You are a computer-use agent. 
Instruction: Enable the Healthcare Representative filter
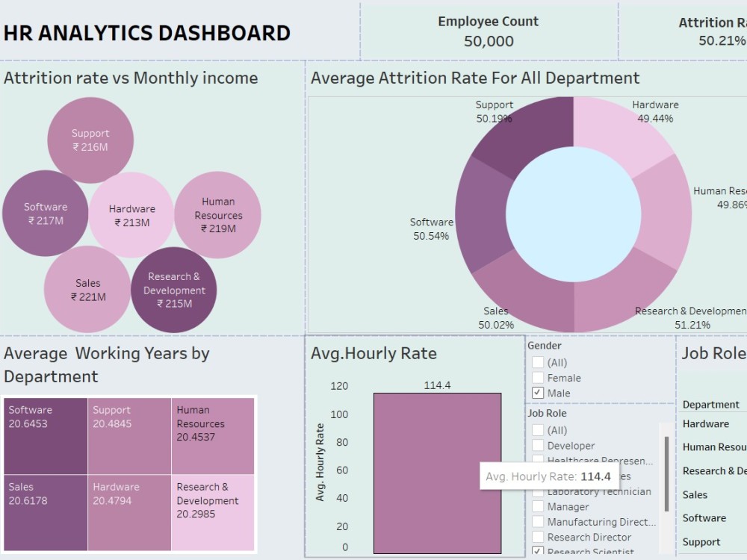coord(537,460)
